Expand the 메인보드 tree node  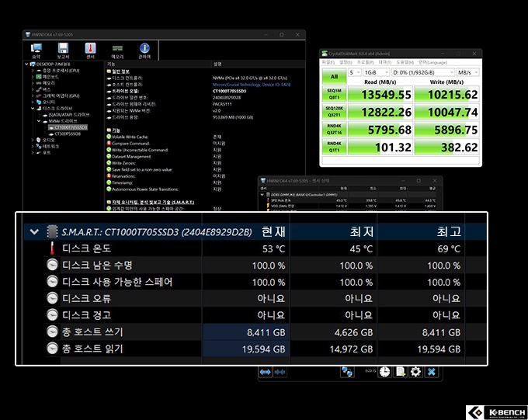(33, 77)
